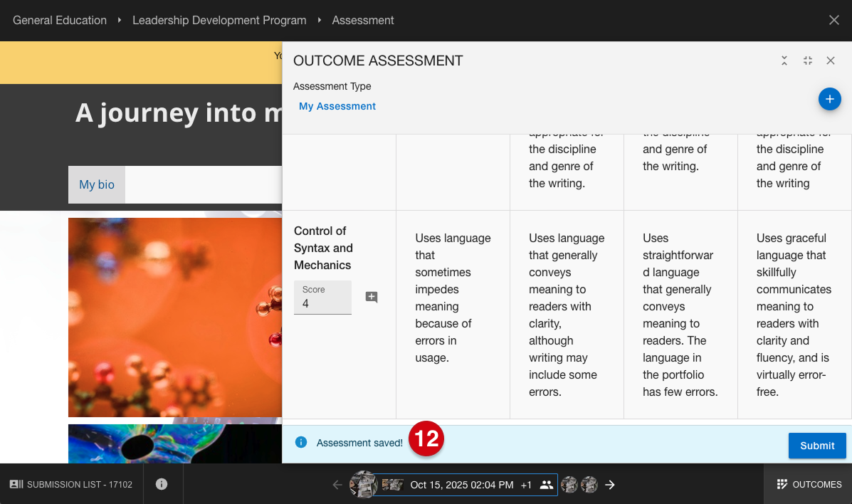Viewport: 852px width, 504px height.
Task: Click the +1 additional members indicator
Action: (526, 485)
